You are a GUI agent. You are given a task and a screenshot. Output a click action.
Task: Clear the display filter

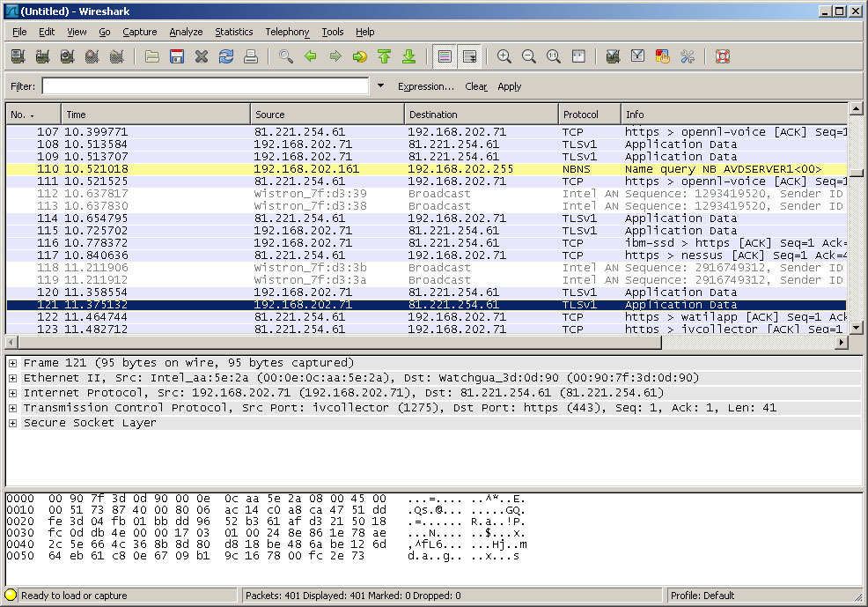coord(476,86)
